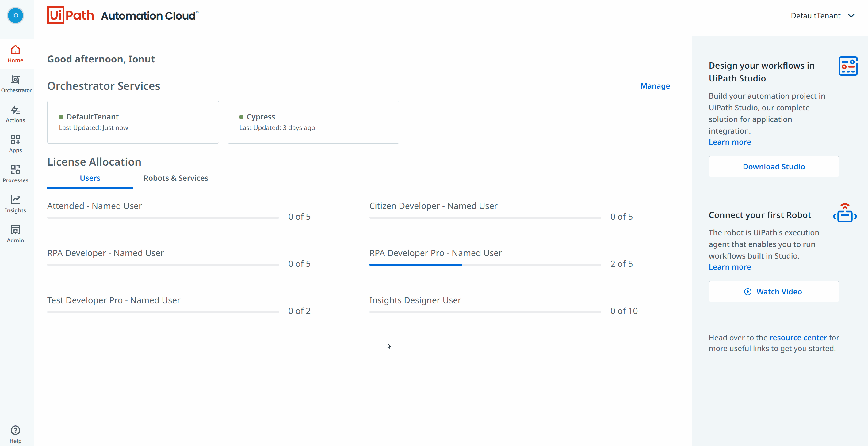Click the Manage link

[x=655, y=86]
